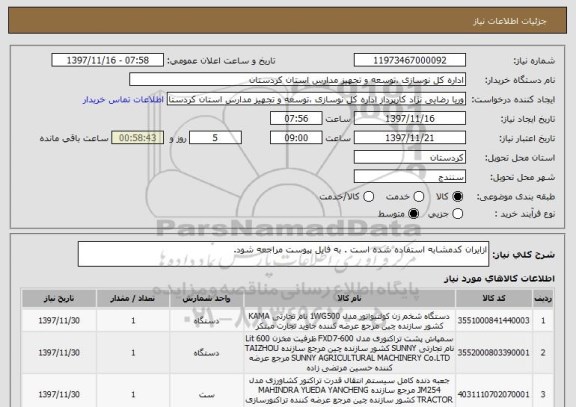The image size is (576, 407).
Task: Select the خدمت radio button
Action: pyautogui.click(x=419, y=197)
